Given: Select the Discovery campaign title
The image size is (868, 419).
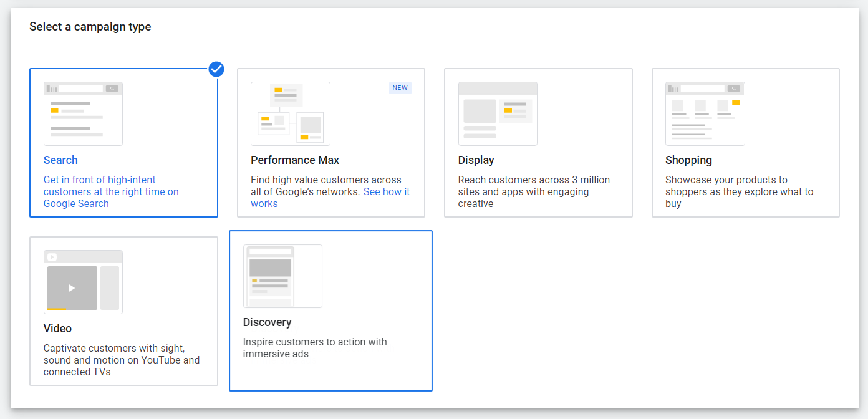Looking at the screenshot, I should click(267, 322).
